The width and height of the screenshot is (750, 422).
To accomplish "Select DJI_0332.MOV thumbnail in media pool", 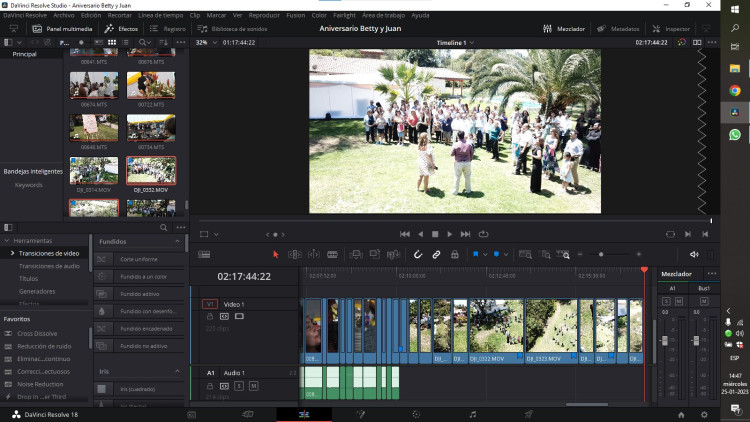I will click(x=151, y=170).
